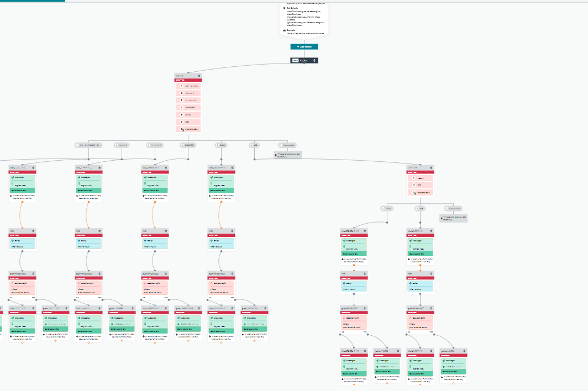The image size is (588, 391).
Task: Click path pill 6 under the topmost step
Action: tap(254, 145)
